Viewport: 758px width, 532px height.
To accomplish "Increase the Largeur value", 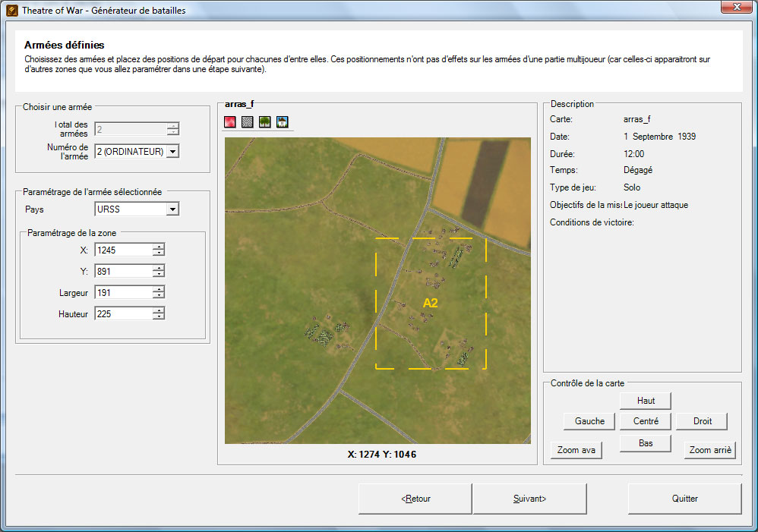I will (x=158, y=289).
